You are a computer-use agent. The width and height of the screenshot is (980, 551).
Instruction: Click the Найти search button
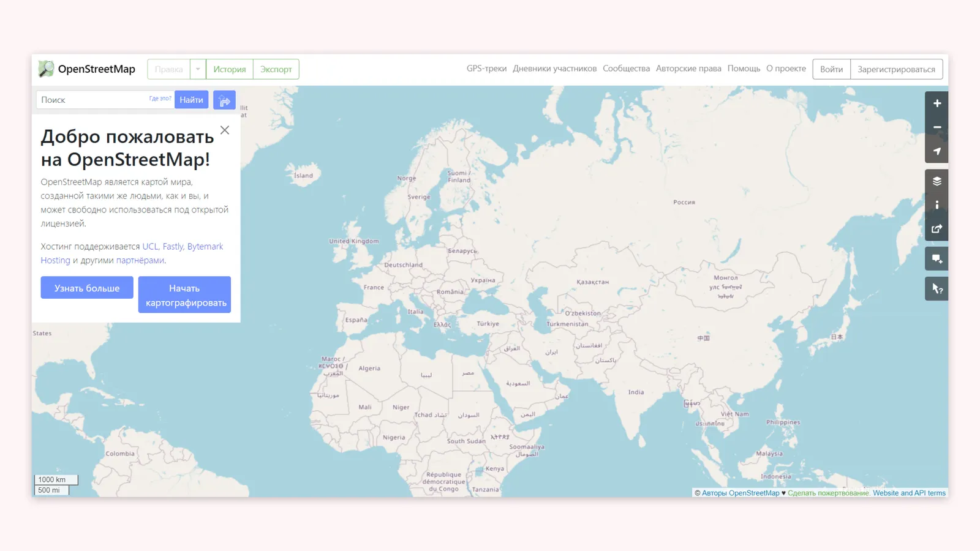coord(191,100)
